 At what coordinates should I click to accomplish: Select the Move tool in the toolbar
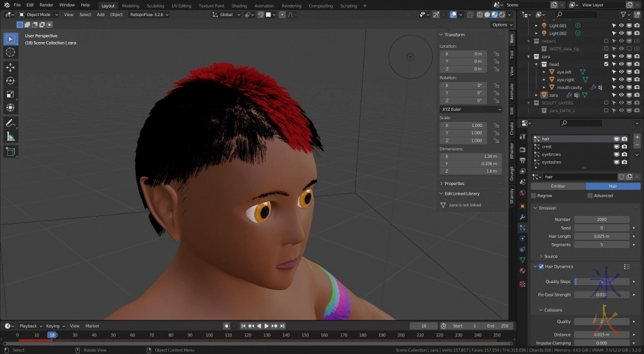10,66
